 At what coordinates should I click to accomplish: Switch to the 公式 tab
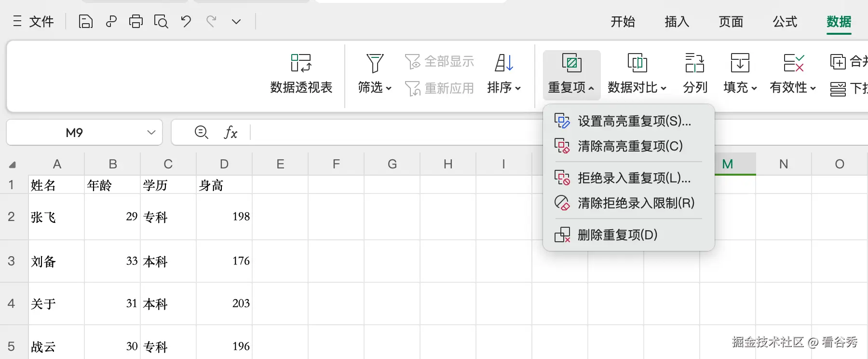[785, 22]
